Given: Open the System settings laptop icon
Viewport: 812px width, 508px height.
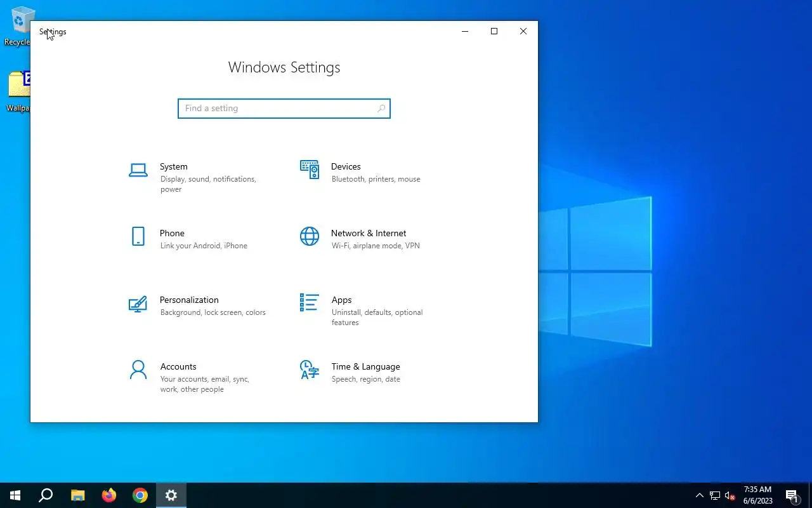Looking at the screenshot, I should [x=138, y=170].
